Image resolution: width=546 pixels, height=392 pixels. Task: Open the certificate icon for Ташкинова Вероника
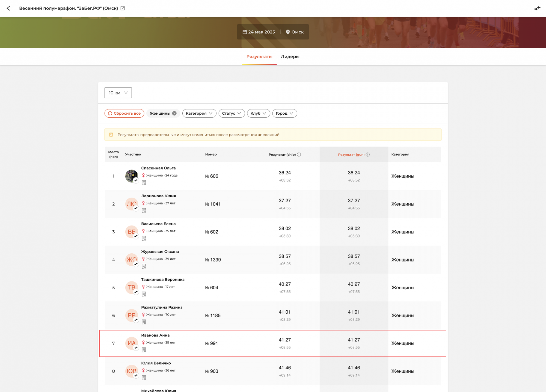[144, 294]
